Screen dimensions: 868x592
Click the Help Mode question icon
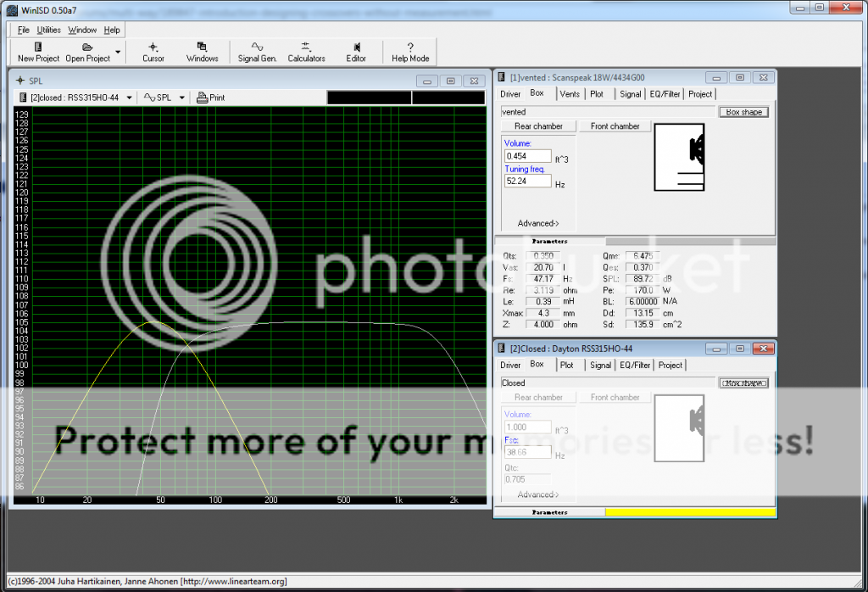tap(410, 47)
